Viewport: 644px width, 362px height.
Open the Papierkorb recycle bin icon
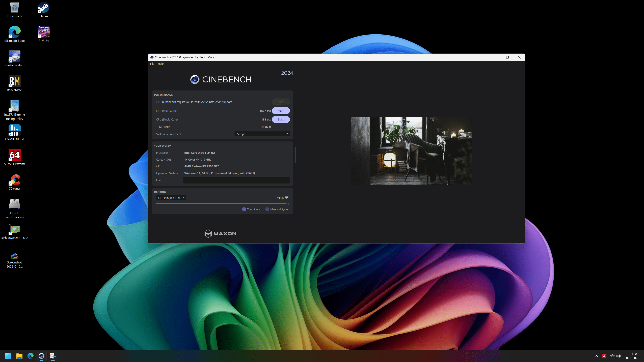(14, 10)
